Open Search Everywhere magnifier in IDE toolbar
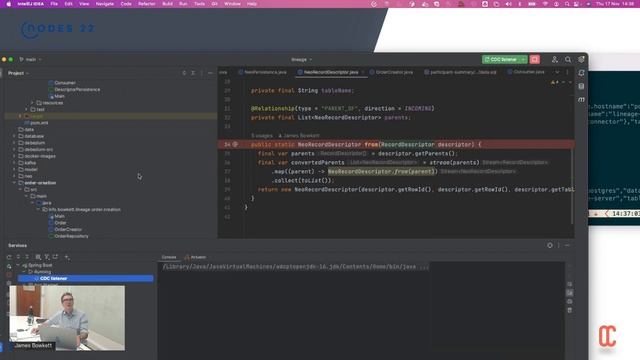This screenshot has height=360, width=640. tap(568, 60)
